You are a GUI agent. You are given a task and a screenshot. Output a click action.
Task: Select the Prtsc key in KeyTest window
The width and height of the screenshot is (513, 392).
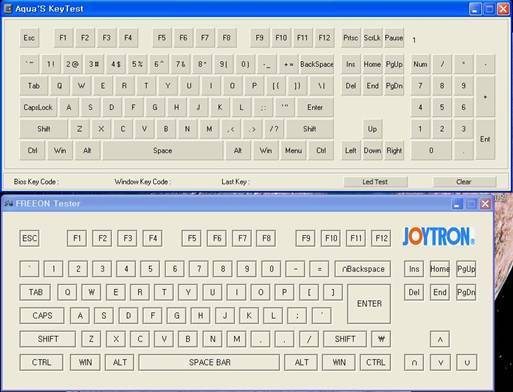pos(351,38)
